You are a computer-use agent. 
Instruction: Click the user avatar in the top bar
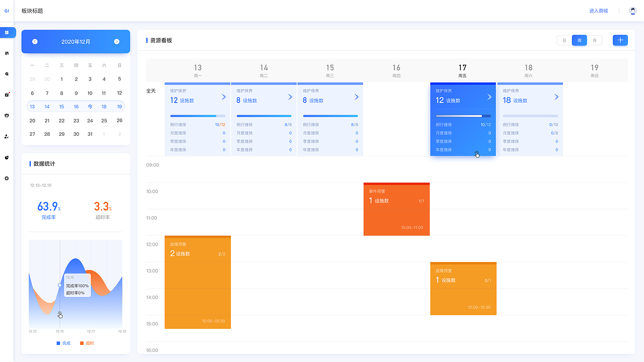coord(633,11)
